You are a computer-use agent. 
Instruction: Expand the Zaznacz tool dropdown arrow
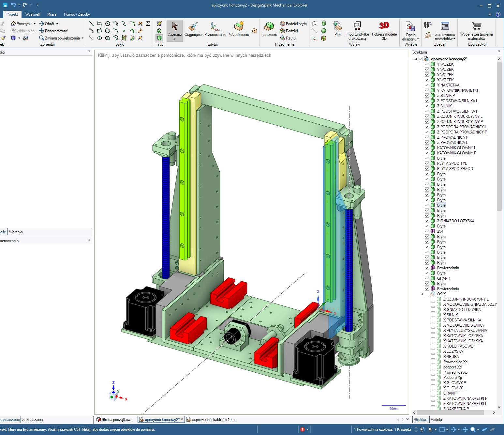(x=174, y=39)
